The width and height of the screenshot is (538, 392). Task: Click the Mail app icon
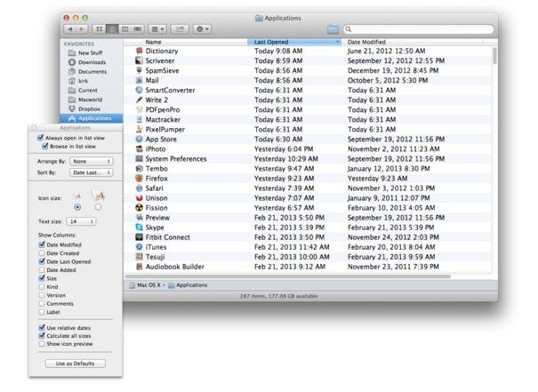139,80
